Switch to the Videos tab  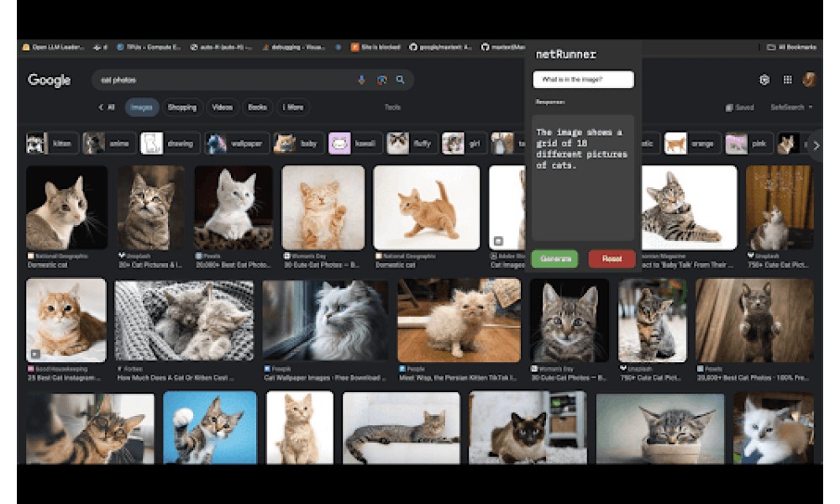[223, 108]
